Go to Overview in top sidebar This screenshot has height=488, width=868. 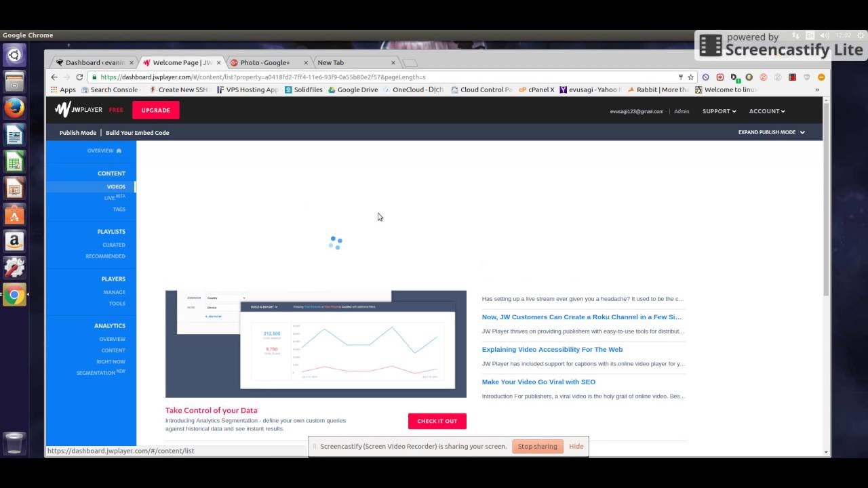pyautogui.click(x=104, y=150)
